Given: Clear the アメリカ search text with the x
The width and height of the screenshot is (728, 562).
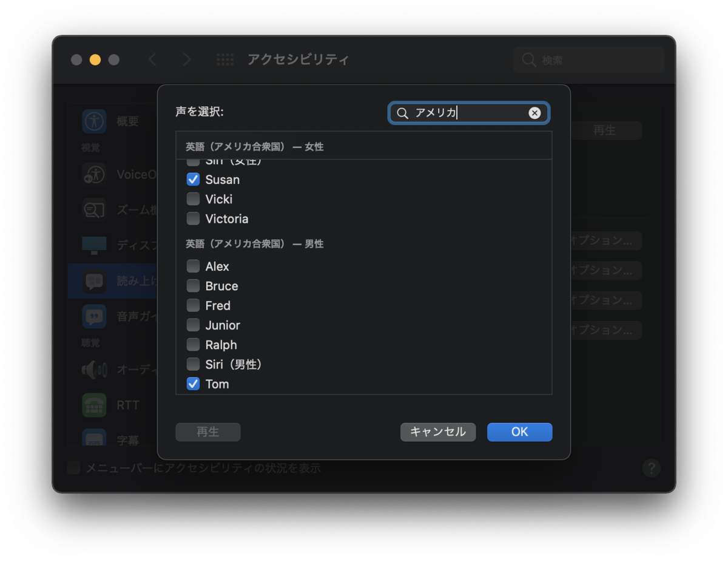Looking at the screenshot, I should [534, 112].
